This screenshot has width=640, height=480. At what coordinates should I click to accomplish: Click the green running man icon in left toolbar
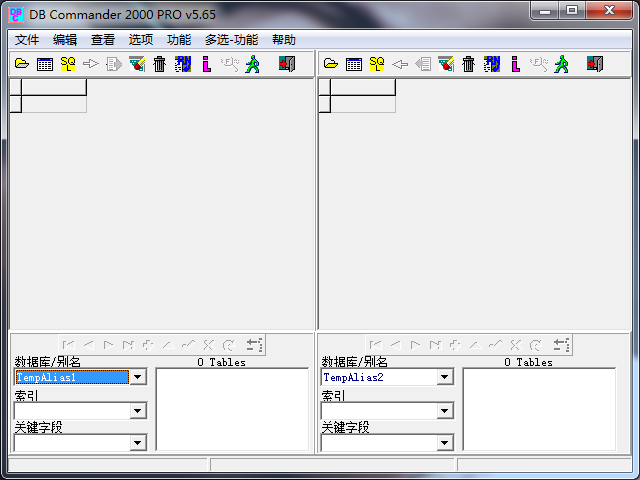pos(253,64)
